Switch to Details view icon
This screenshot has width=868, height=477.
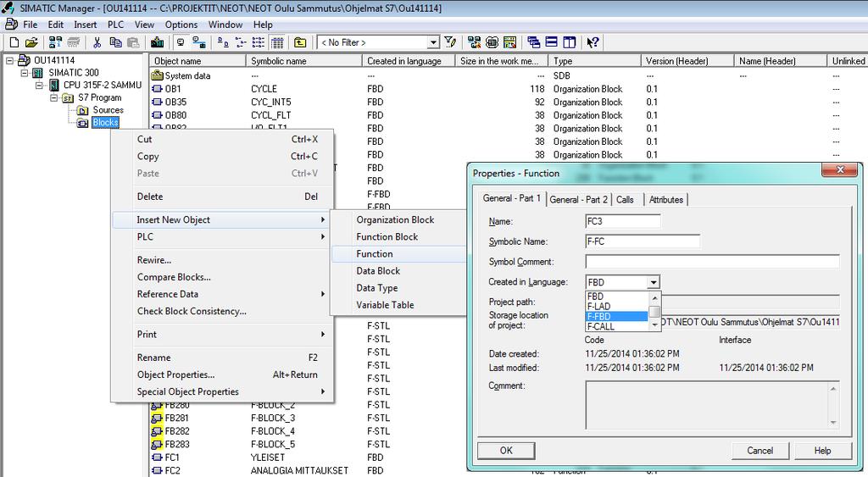coord(277,42)
